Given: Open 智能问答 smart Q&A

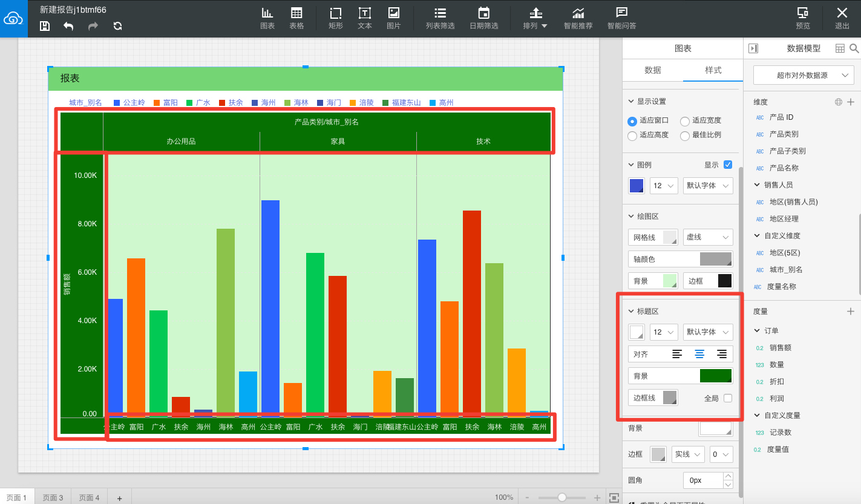Looking at the screenshot, I should (621, 18).
